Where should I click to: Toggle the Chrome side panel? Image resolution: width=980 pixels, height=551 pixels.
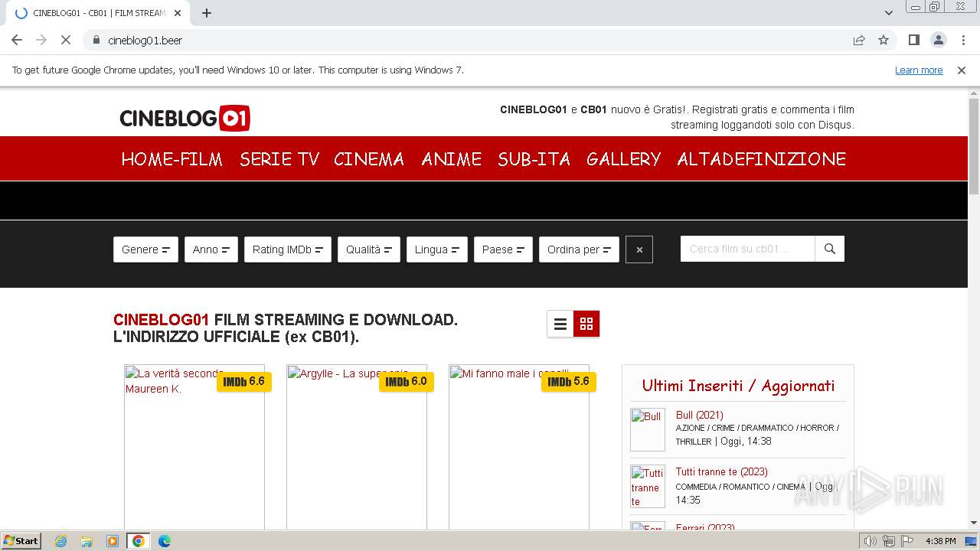(x=914, y=40)
